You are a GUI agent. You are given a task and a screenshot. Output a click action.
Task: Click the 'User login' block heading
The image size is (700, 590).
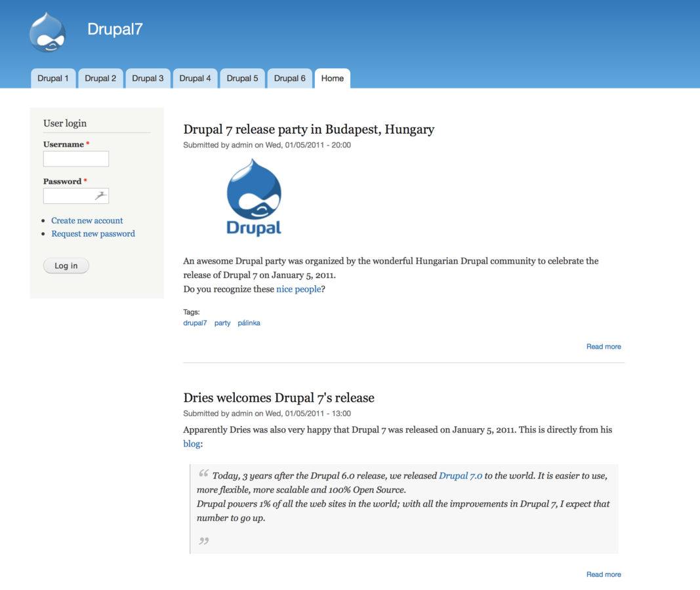click(65, 123)
